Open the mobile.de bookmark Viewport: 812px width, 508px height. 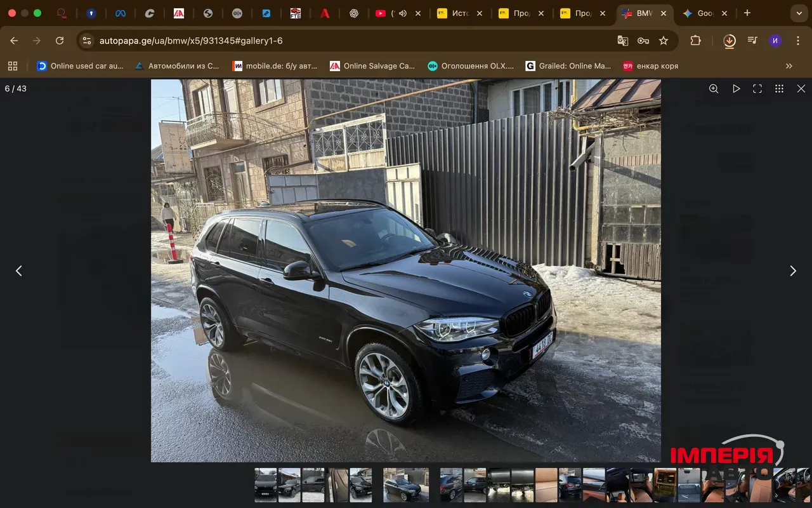click(x=275, y=65)
